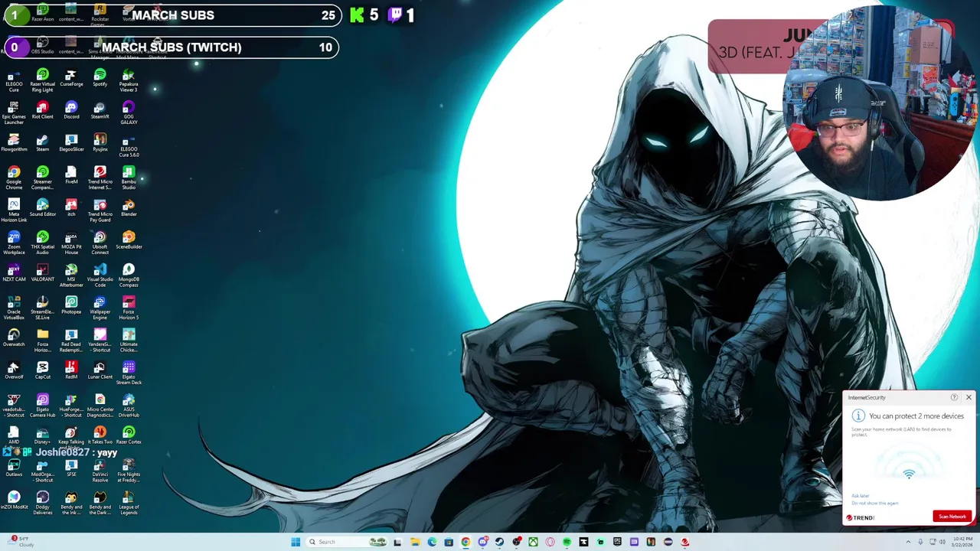Open the Blender desktop shortcut

pos(129,208)
